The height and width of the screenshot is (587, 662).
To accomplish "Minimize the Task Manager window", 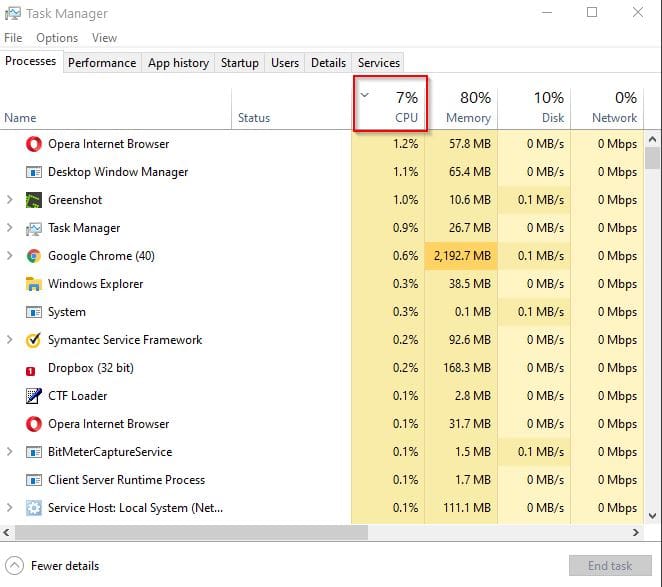I will [x=547, y=12].
